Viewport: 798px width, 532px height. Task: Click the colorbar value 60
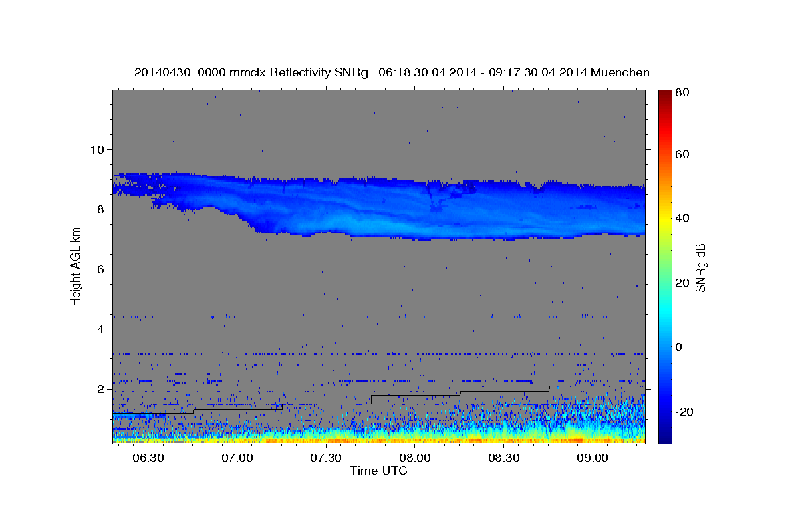[683, 154]
